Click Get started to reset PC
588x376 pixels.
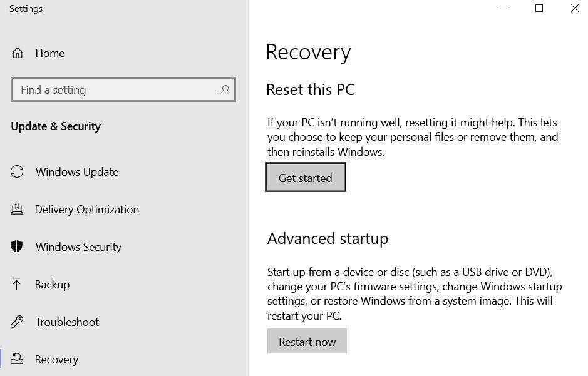(305, 177)
